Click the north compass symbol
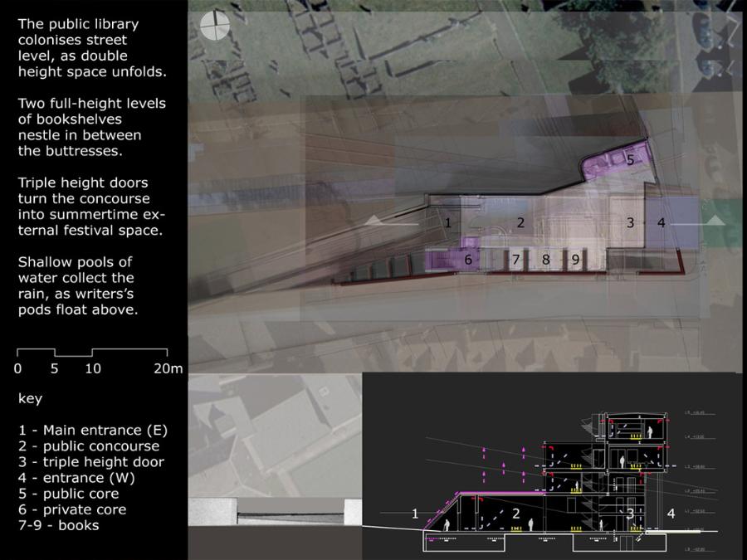 click(x=213, y=25)
